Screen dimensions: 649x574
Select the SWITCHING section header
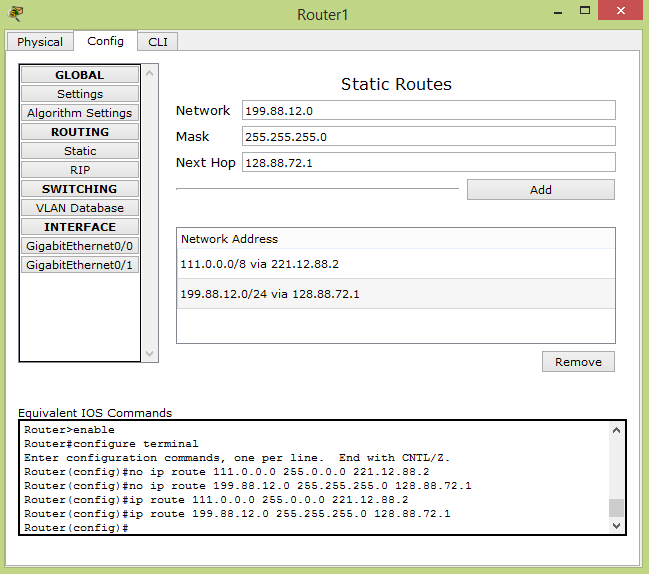tap(80, 189)
